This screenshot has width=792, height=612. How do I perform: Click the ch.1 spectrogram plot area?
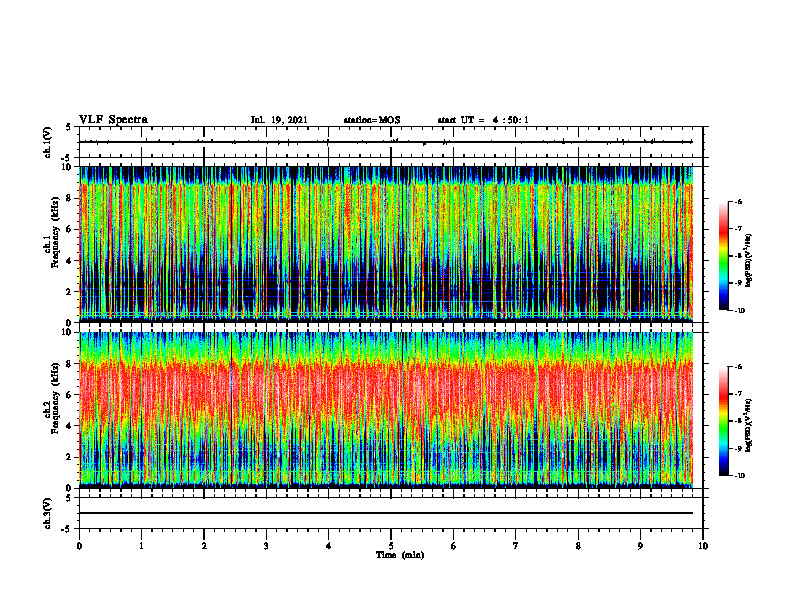coord(386,244)
